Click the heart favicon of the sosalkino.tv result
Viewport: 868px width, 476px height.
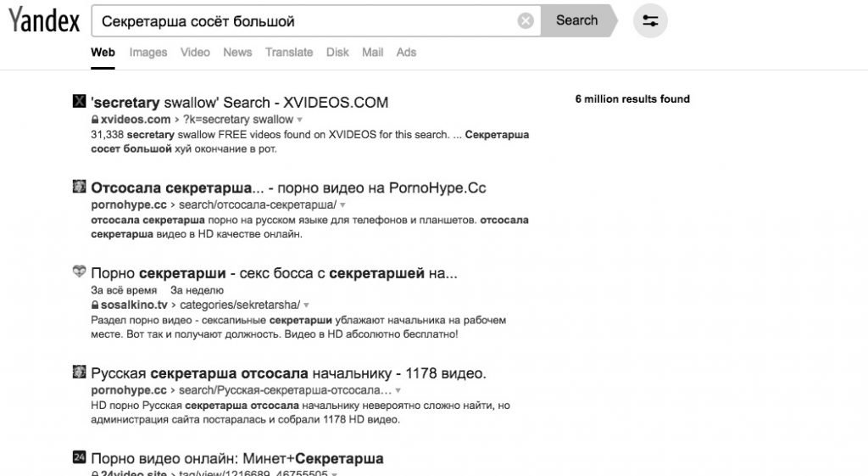click(x=79, y=271)
